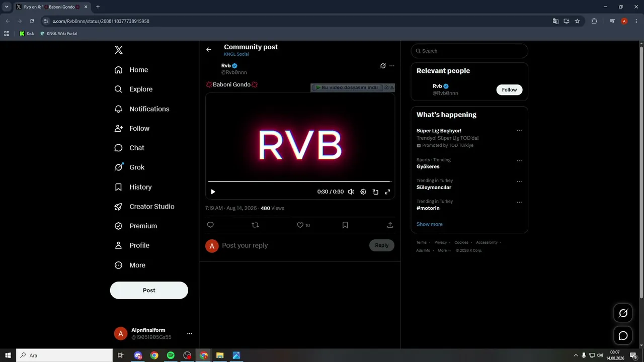The height and width of the screenshot is (362, 644).
Task: Click the Post your reply field
Action: point(292,245)
